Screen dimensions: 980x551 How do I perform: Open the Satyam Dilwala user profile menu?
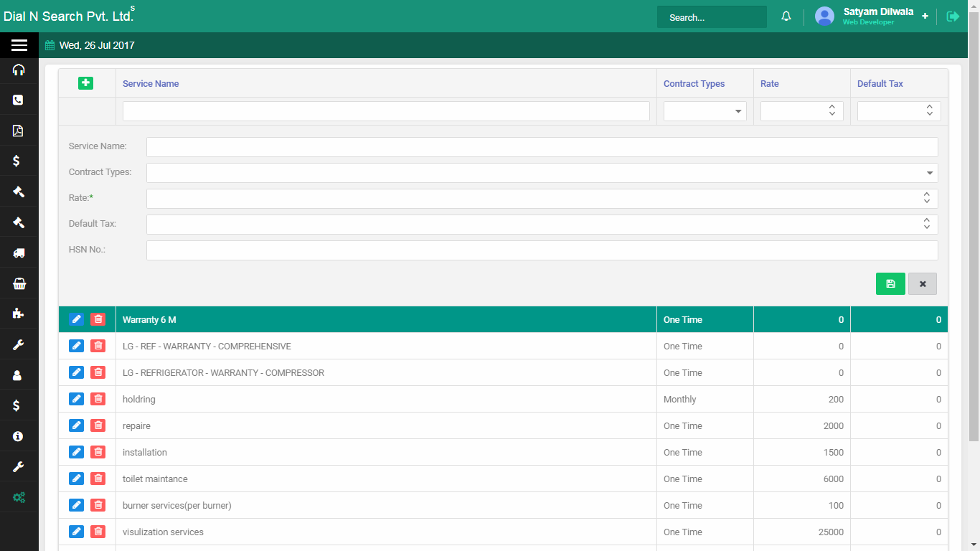877,17
